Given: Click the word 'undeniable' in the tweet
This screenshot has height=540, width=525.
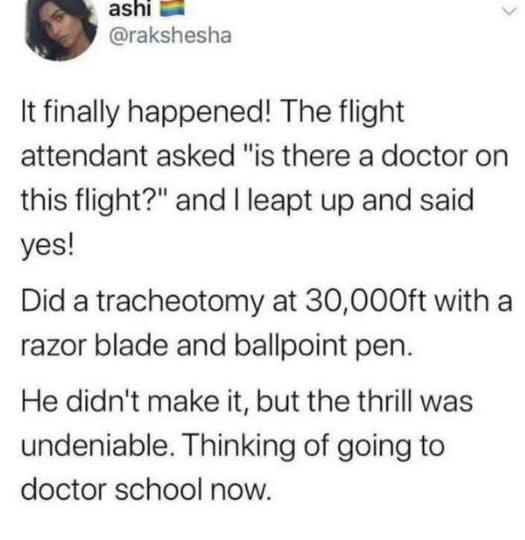Looking at the screenshot, I should (95, 446).
